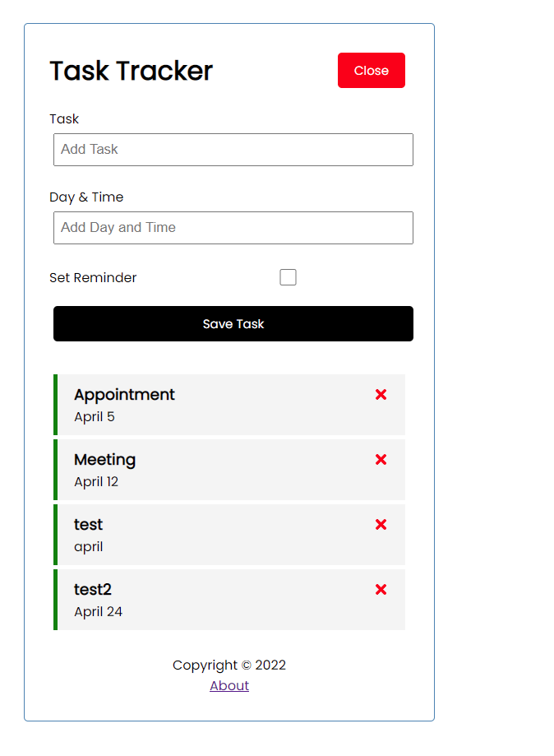Remove the test task with the red X
Screen dimensions: 554x756
pos(381,524)
